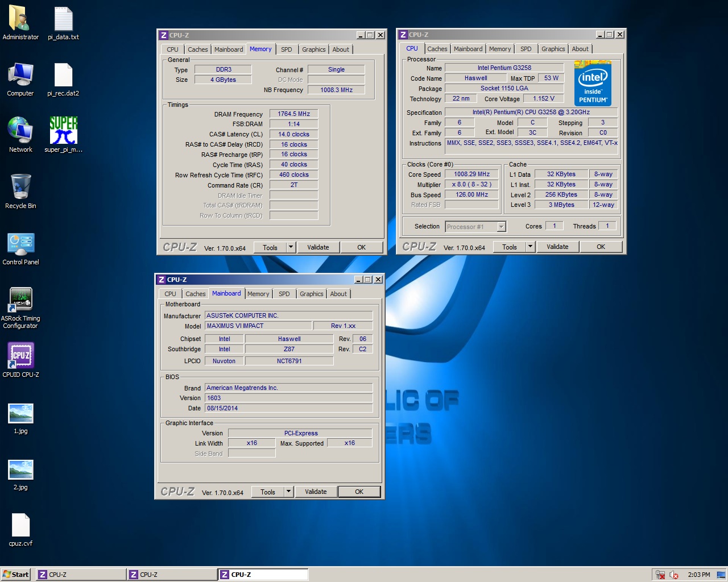The height and width of the screenshot is (582, 728).
Task: Click the Intel Pentium inside logo
Action: [x=593, y=82]
